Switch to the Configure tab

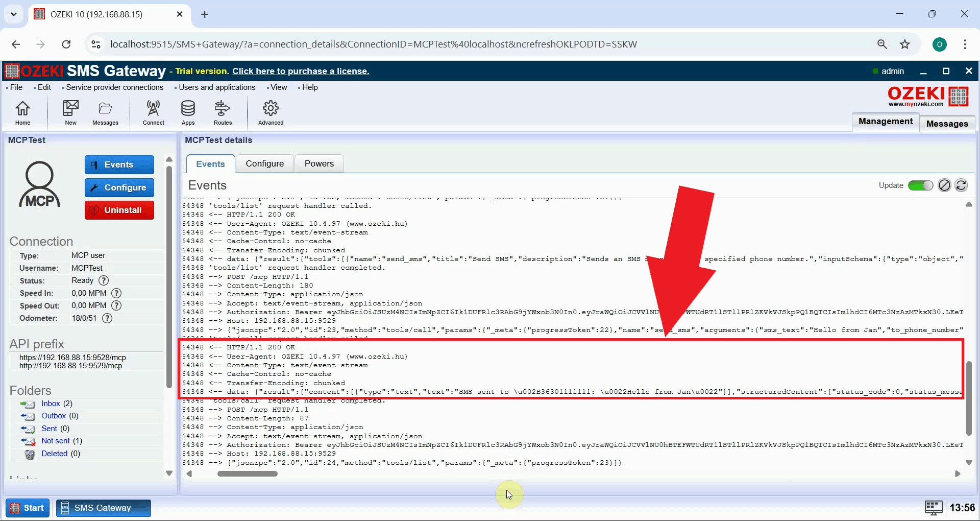(264, 164)
